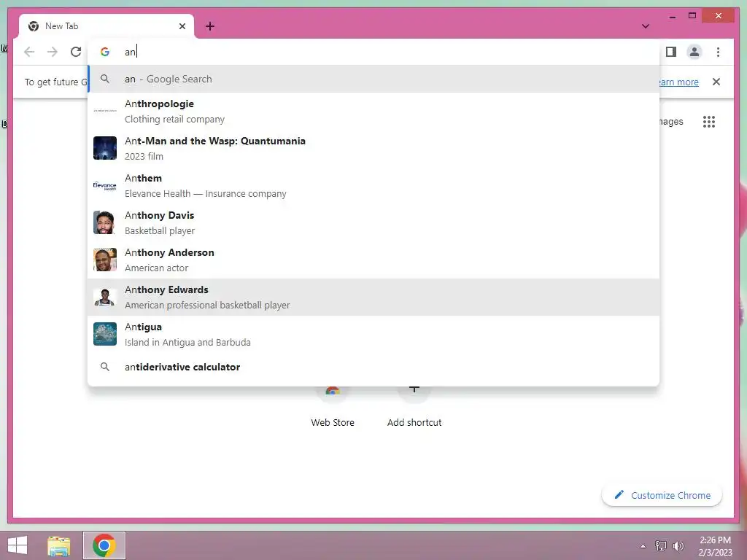
Task: Open the Google apps grid
Action: click(709, 122)
